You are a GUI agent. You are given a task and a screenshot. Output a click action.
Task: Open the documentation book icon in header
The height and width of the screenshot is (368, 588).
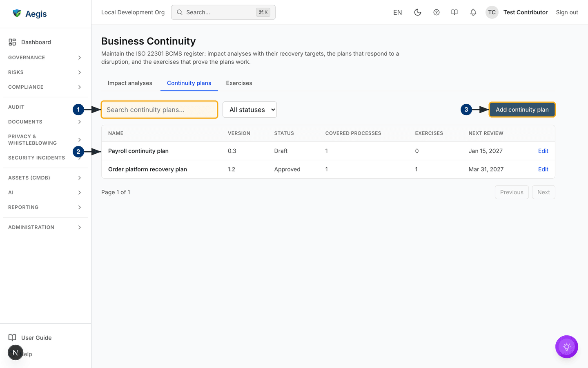click(x=454, y=12)
